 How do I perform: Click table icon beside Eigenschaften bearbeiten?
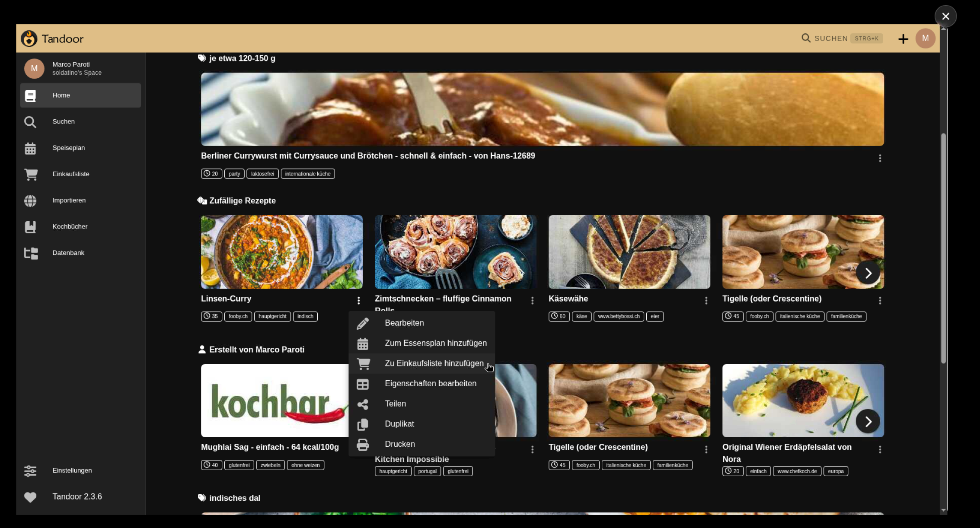[362, 384]
